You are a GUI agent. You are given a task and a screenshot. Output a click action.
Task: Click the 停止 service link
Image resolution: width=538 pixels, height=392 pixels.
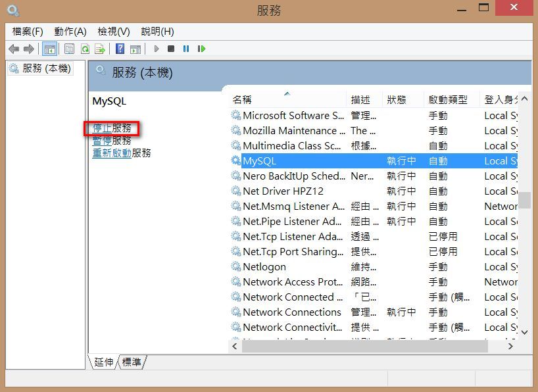point(102,128)
